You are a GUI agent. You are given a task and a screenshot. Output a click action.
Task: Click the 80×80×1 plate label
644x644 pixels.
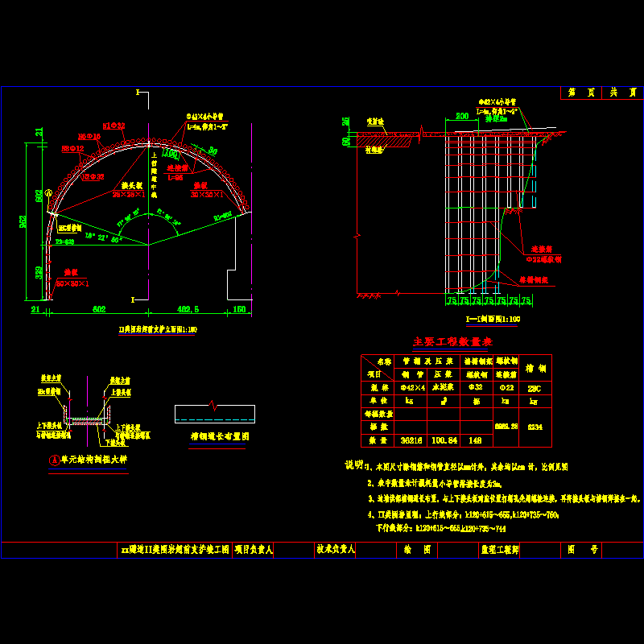click(72, 283)
